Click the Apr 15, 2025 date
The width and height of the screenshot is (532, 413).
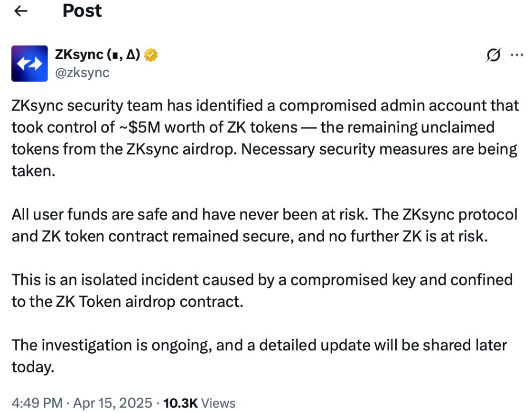pyautogui.click(x=112, y=403)
